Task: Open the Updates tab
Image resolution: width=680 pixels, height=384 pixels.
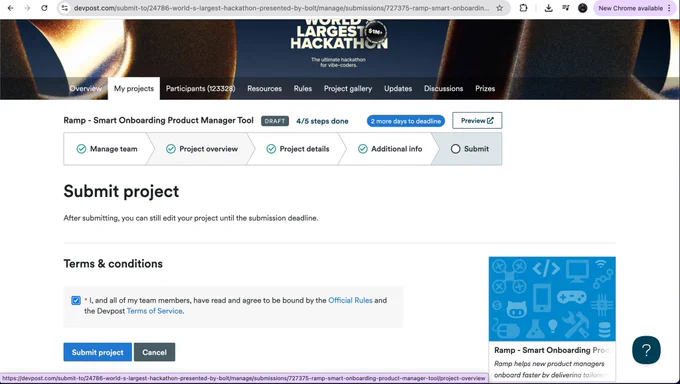Action: (398, 89)
